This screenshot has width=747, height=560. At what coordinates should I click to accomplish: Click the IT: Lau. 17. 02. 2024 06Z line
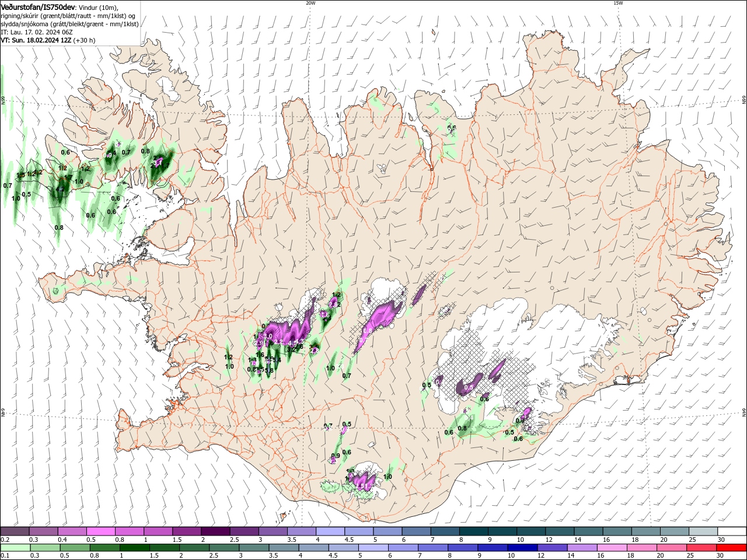point(36,32)
